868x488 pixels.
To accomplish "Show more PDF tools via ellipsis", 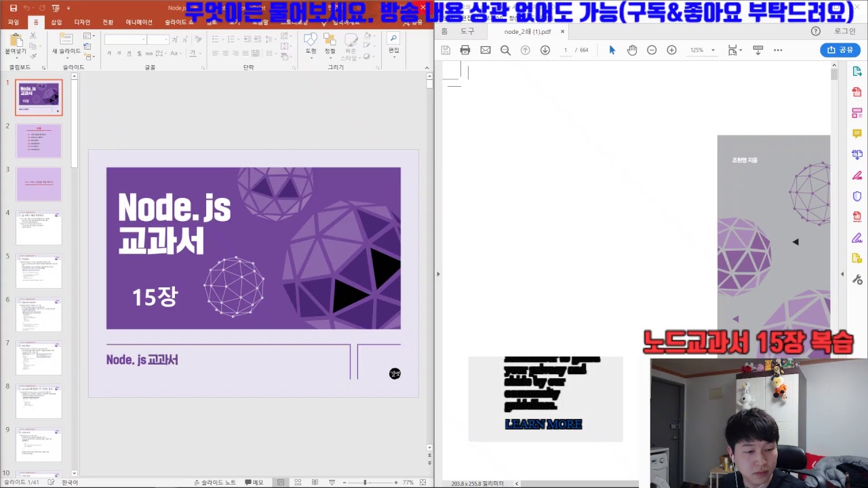I will click(x=778, y=50).
